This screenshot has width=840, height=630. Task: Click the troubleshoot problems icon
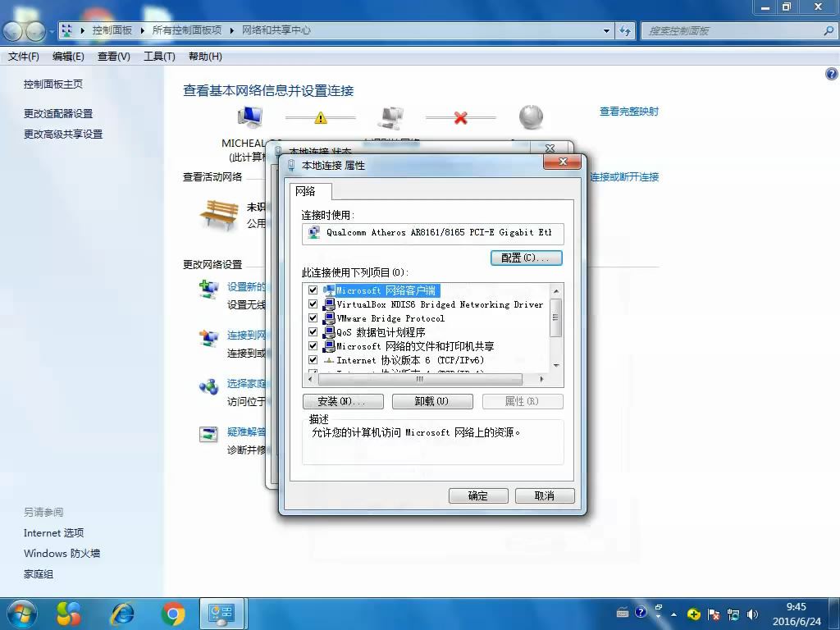pos(208,434)
